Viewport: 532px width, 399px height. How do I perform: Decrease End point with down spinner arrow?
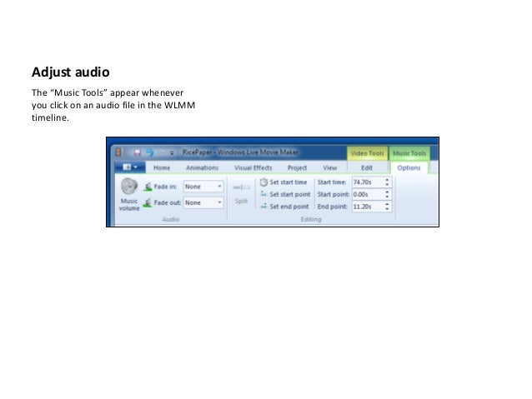click(387, 209)
